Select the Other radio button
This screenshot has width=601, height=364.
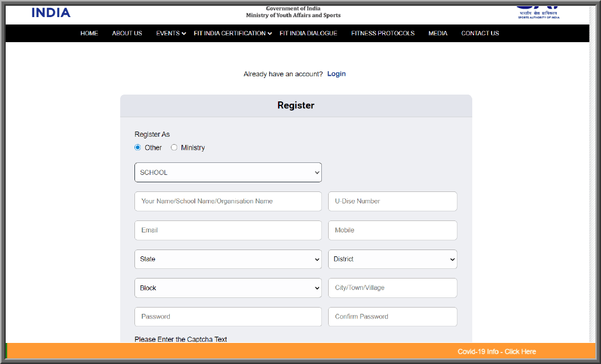137,147
